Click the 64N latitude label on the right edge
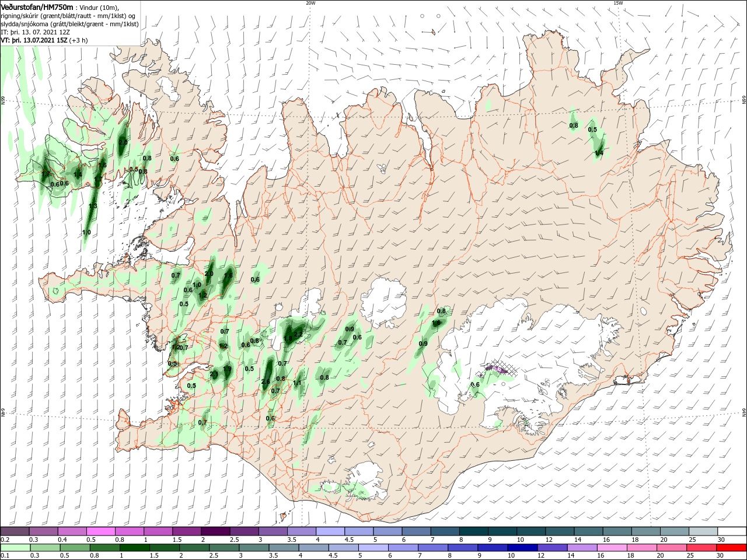 click(744, 412)
